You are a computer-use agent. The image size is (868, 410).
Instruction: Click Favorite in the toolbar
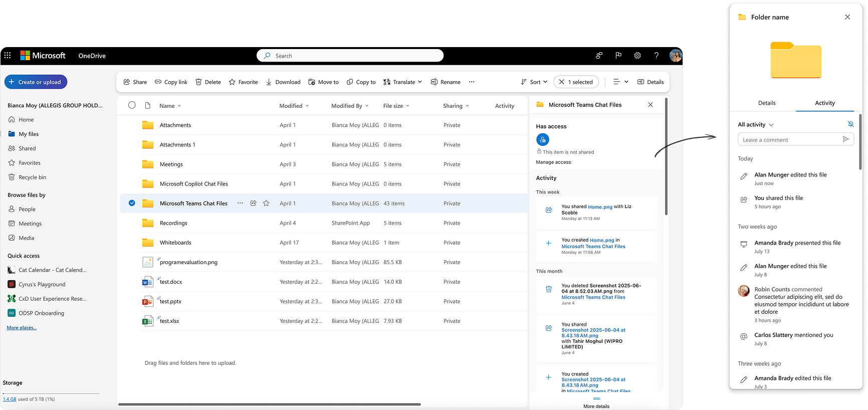[243, 82]
